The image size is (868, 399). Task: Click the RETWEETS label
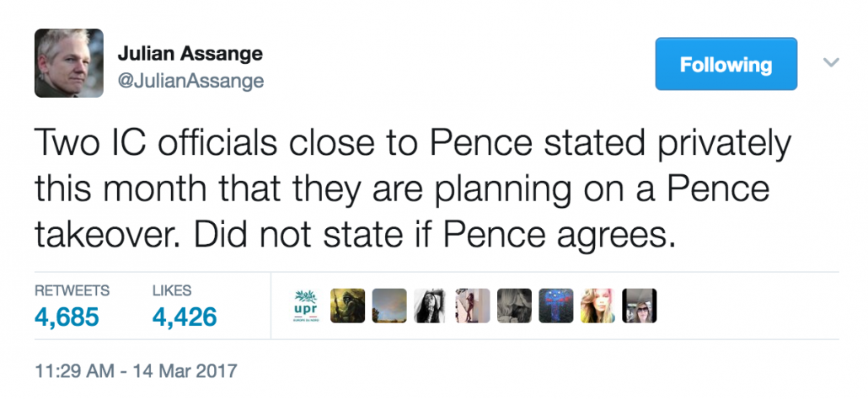[72, 290]
